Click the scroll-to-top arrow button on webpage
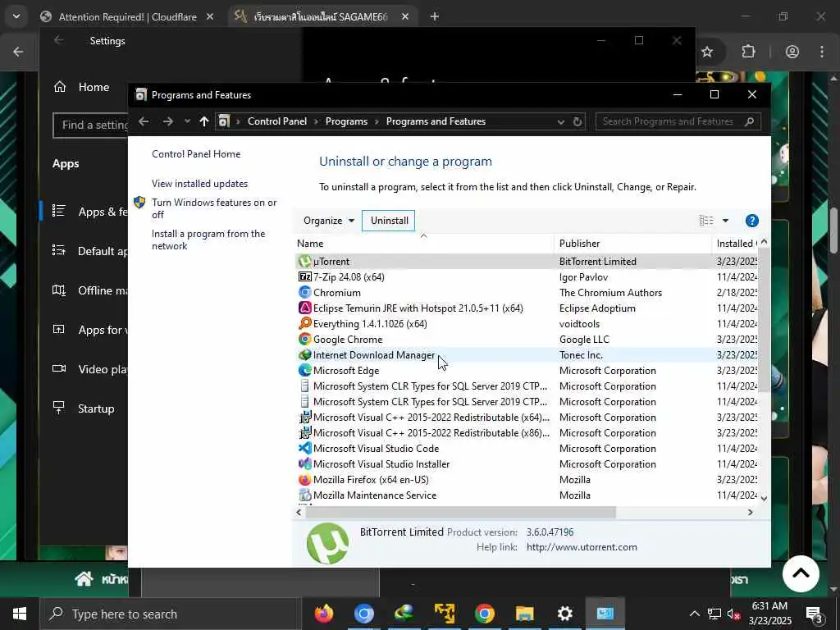 (x=801, y=573)
